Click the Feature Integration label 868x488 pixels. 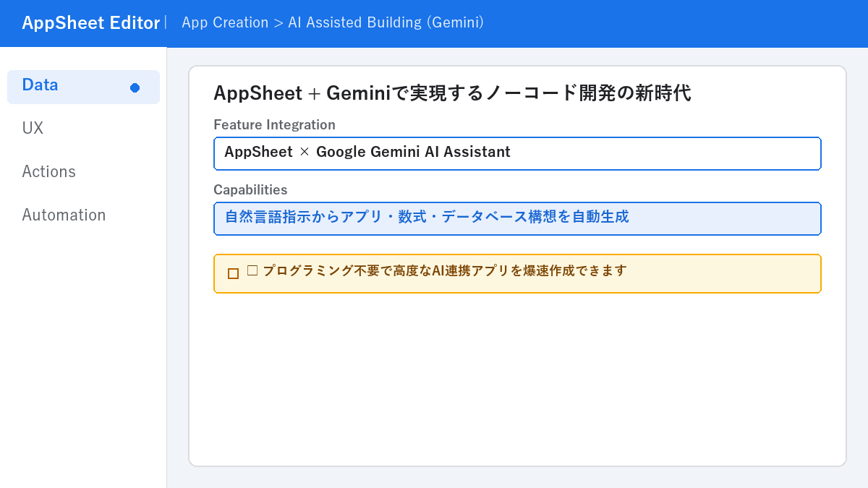pos(274,125)
